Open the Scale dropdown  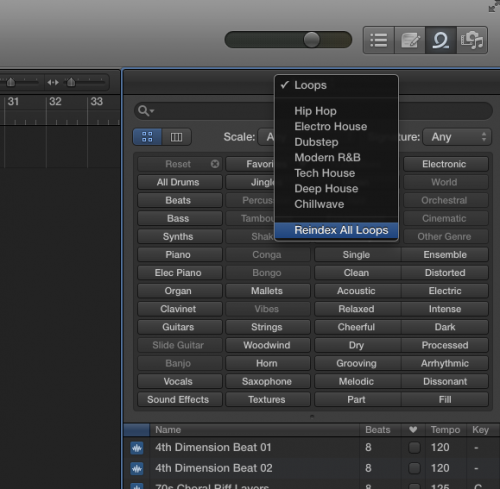(x=267, y=137)
